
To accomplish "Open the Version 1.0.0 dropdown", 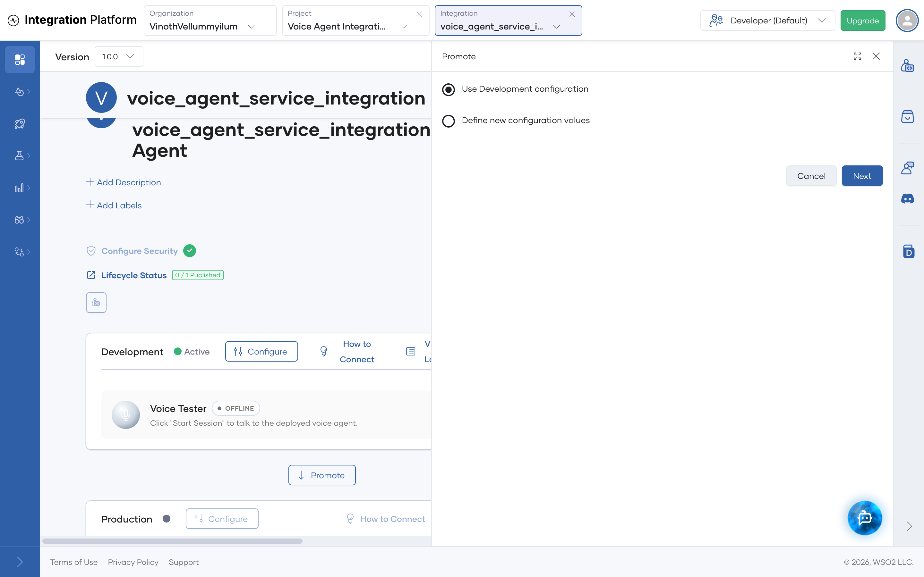I will coord(119,56).
